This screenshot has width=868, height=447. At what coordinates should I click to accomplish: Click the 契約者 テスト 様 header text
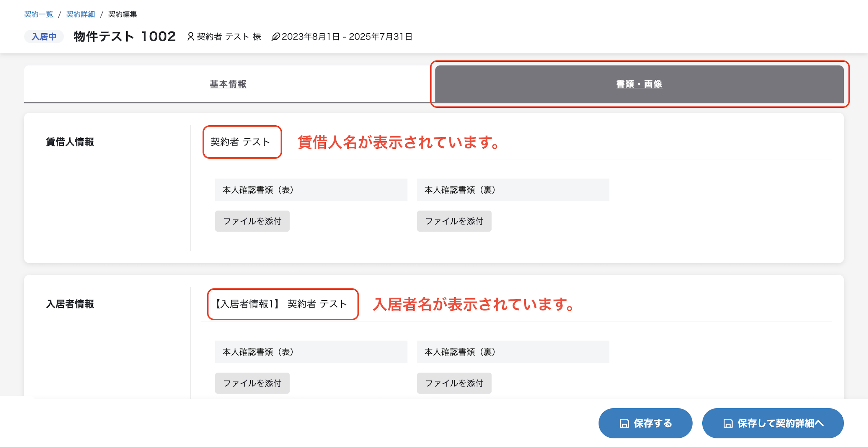229,36
